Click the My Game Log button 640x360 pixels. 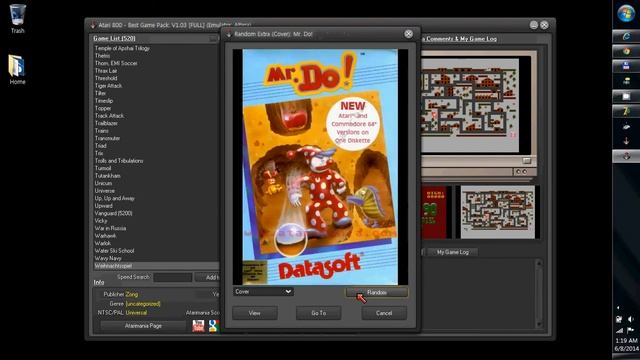coord(452,252)
